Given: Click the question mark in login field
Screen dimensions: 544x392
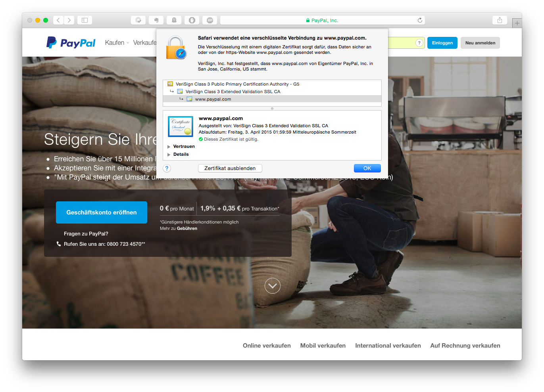Looking at the screenshot, I should pos(419,43).
